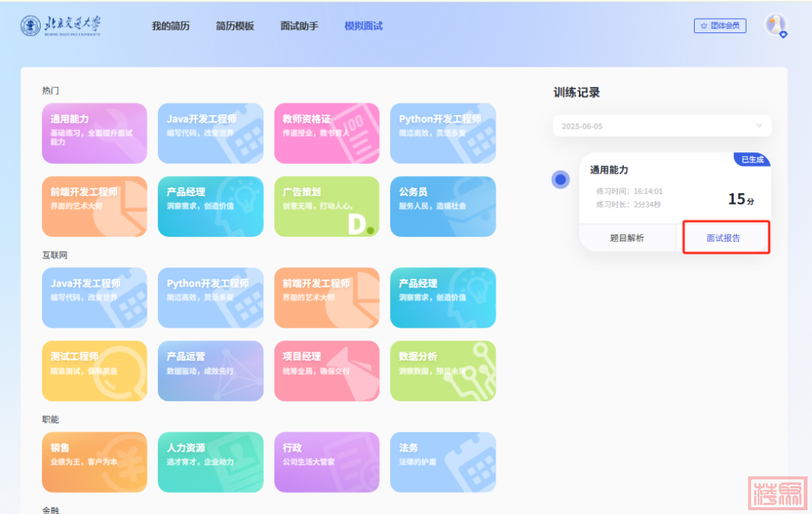Select the 模拟面试 tab
812x514 pixels.
pyautogui.click(x=363, y=26)
